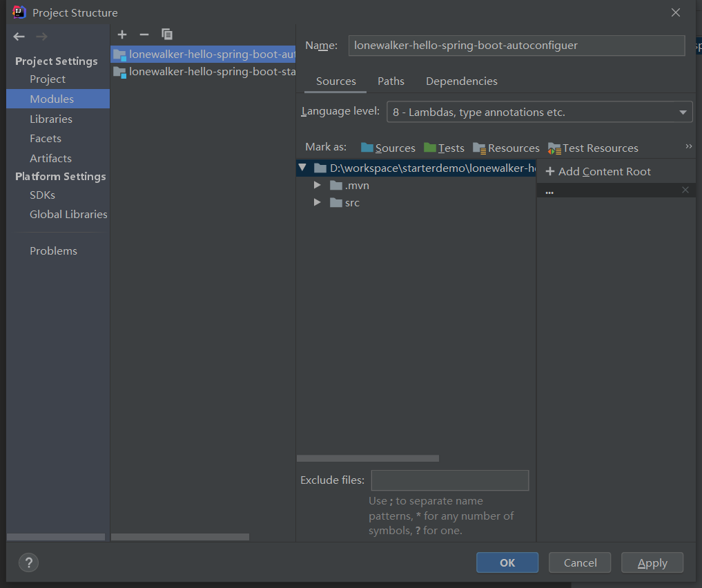
Task: Select lonewalker-hello-spring-boot-starter module
Action: 203,72
